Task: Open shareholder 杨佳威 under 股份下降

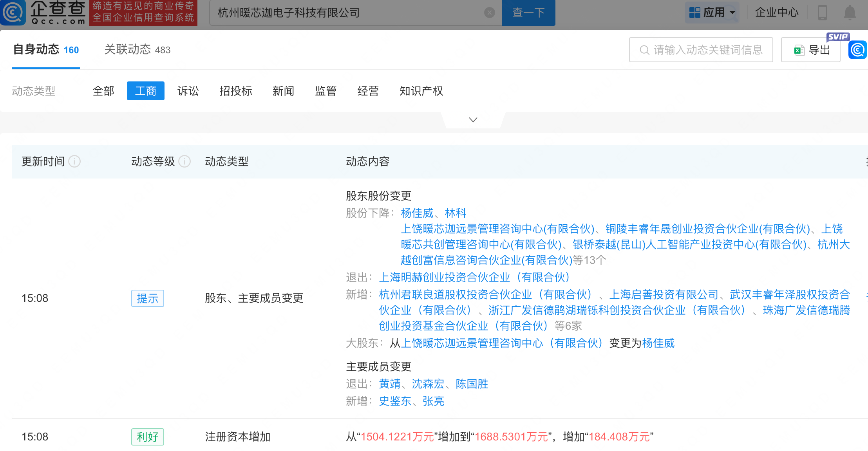Action: tap(417, 213)
